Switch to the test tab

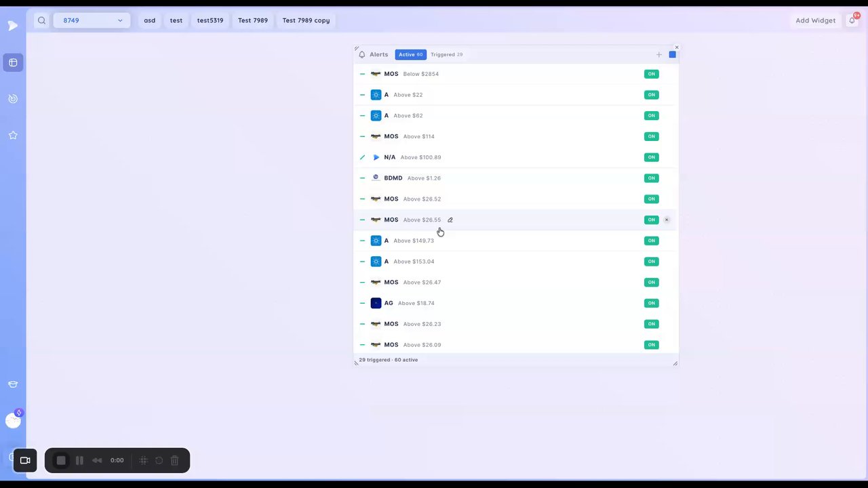(176, 20)
